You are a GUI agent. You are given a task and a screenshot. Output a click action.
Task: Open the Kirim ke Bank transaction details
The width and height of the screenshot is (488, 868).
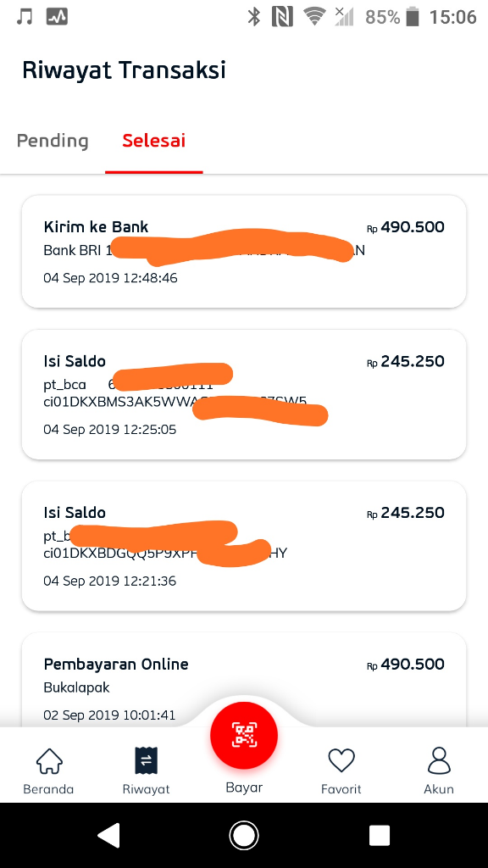point(244,251)
